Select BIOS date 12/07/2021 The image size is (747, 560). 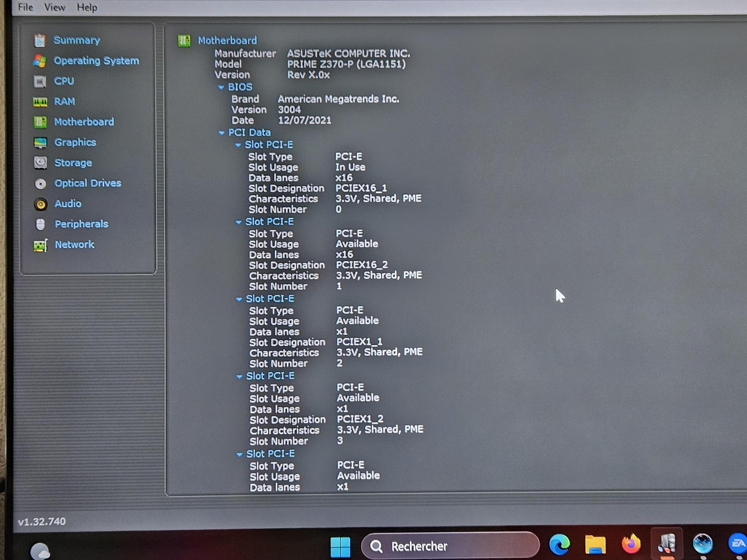[305, 120]
